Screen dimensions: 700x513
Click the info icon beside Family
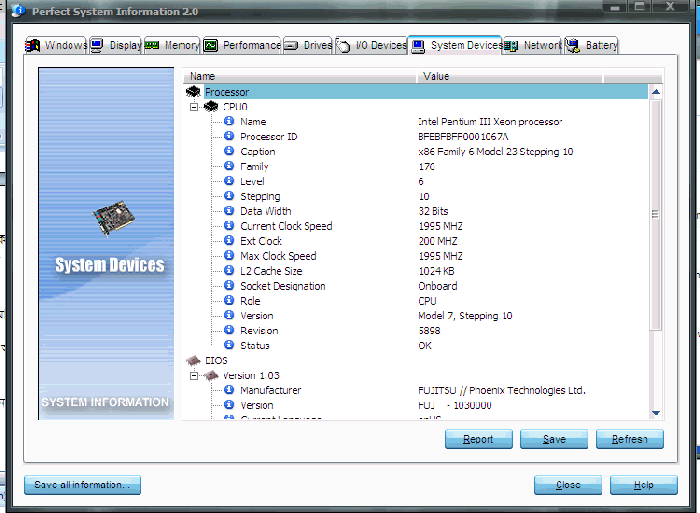pyautogui.click(x=229, y=166)
